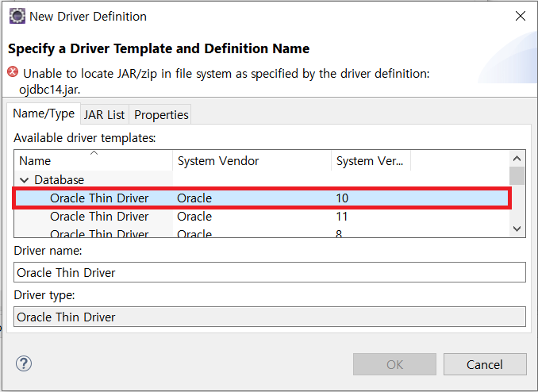This screenshot has height=392, width=538.
Task: Close the New Driver Definition dialog
Action: point(521,16)
